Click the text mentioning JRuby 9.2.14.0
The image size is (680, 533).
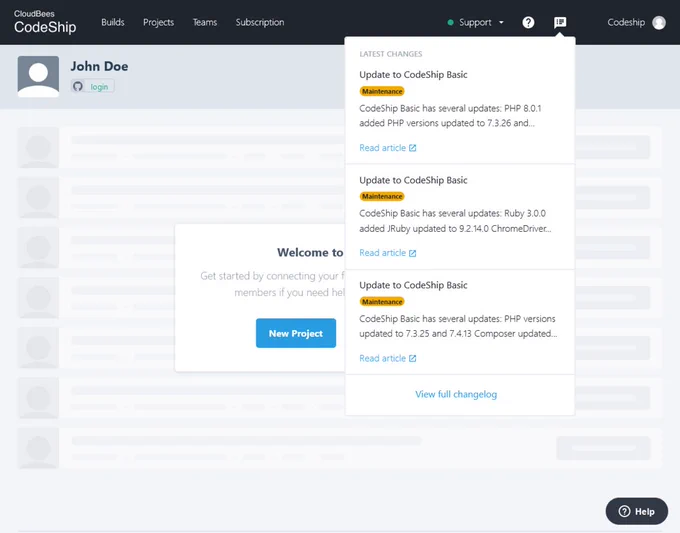455,229
